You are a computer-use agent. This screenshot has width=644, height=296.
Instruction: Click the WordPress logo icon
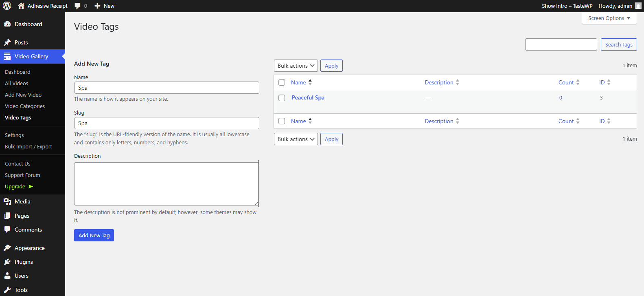point(7,6)
